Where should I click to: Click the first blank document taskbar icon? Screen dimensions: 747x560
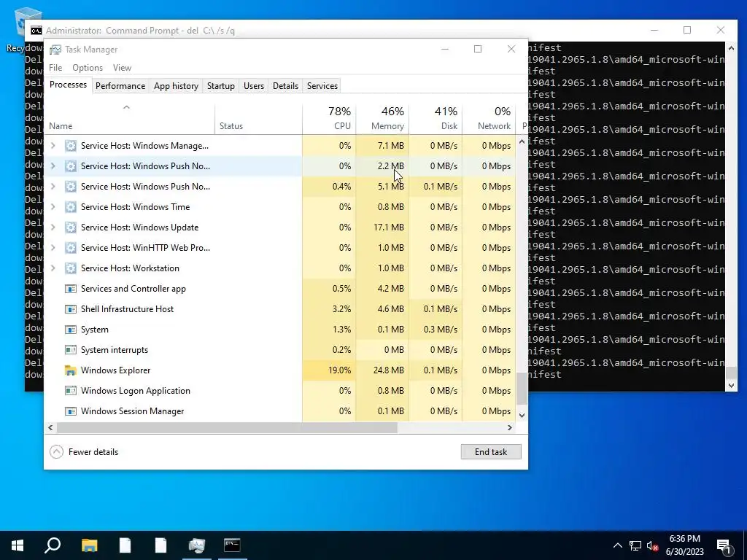(x=125, y=545)
